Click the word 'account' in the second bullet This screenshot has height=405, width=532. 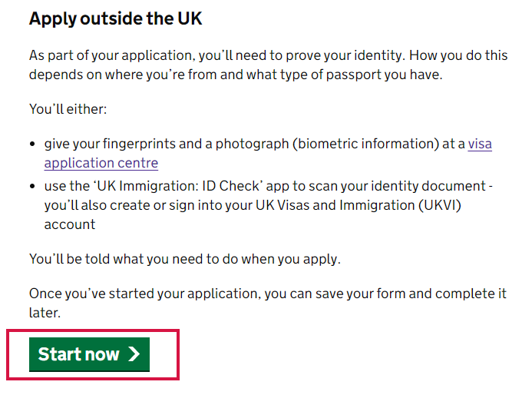[x=70, y=224]
